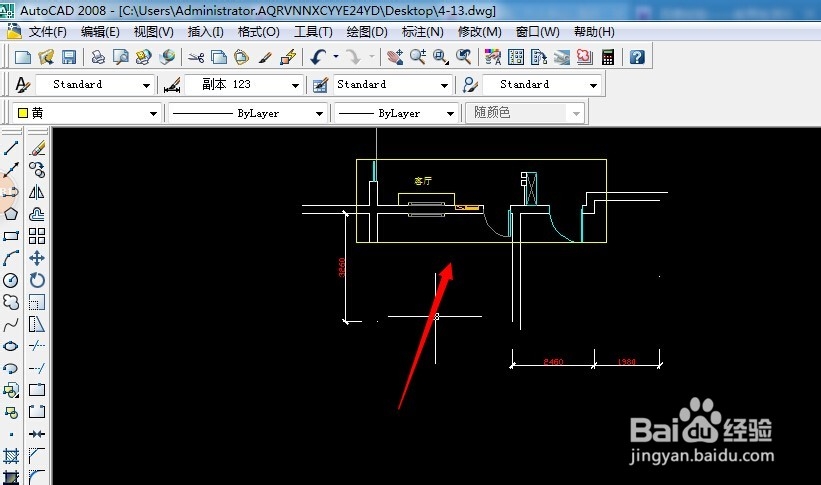Click the Undo arrow icon
Viewport: 821px width, 485px height.
click(318, 57)
